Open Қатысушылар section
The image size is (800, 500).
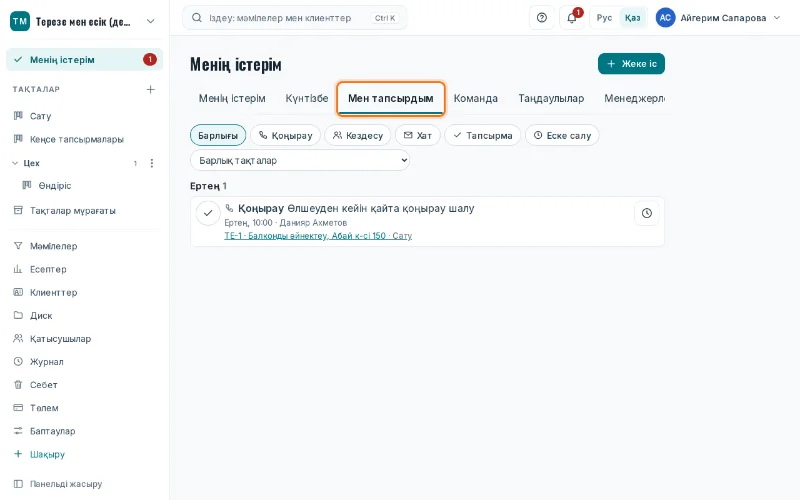[84, 338]
